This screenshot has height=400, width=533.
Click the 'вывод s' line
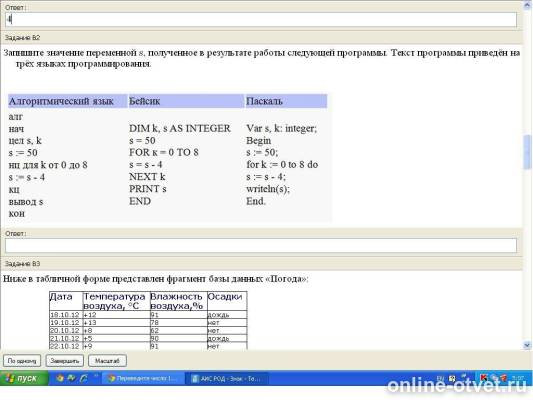(x=26, y=202)
